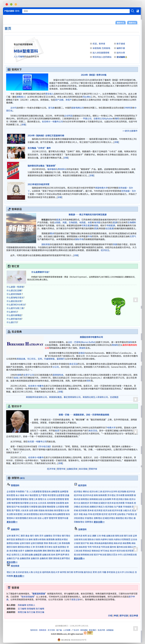Click the MBA智库·百科 logo in header
Viewport: 145px width, 644px height.
[12, 11]
